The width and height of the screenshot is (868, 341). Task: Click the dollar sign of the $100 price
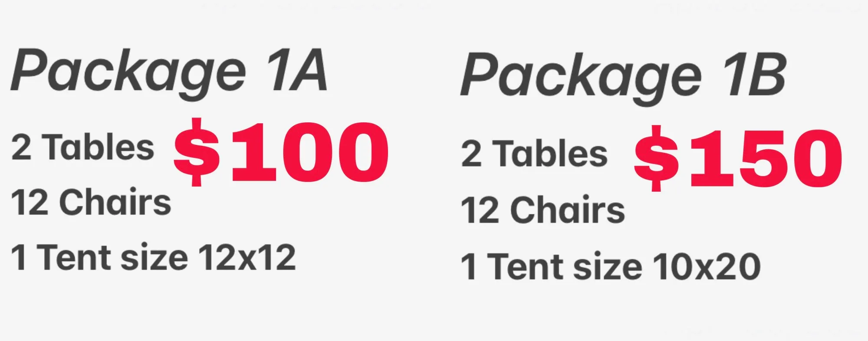point(197,152)
